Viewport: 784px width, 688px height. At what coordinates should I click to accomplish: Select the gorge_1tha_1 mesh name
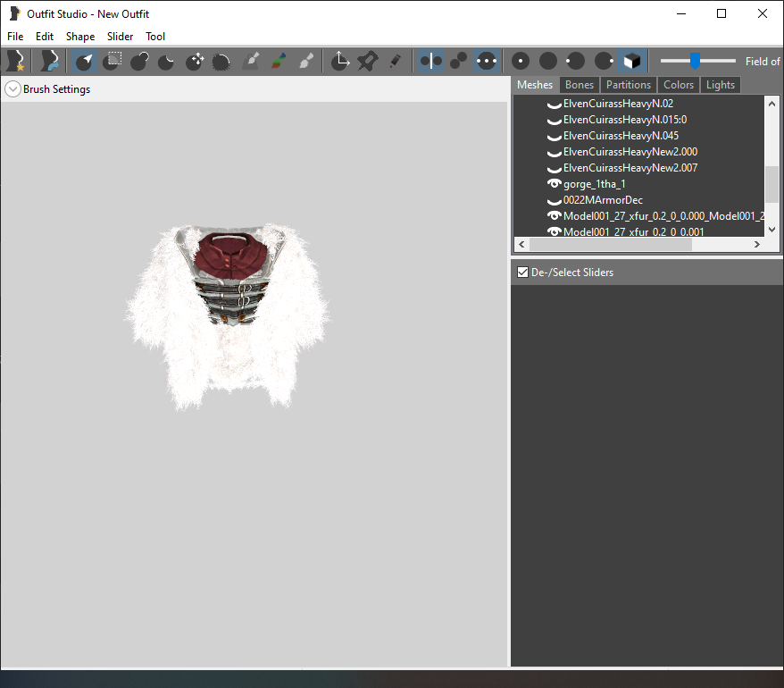click(x=594, y=184)
